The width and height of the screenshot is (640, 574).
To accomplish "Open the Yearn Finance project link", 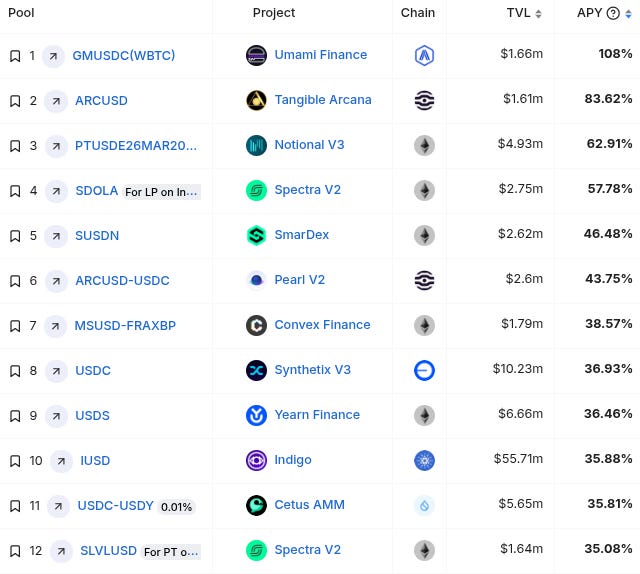I will (317, 415).
